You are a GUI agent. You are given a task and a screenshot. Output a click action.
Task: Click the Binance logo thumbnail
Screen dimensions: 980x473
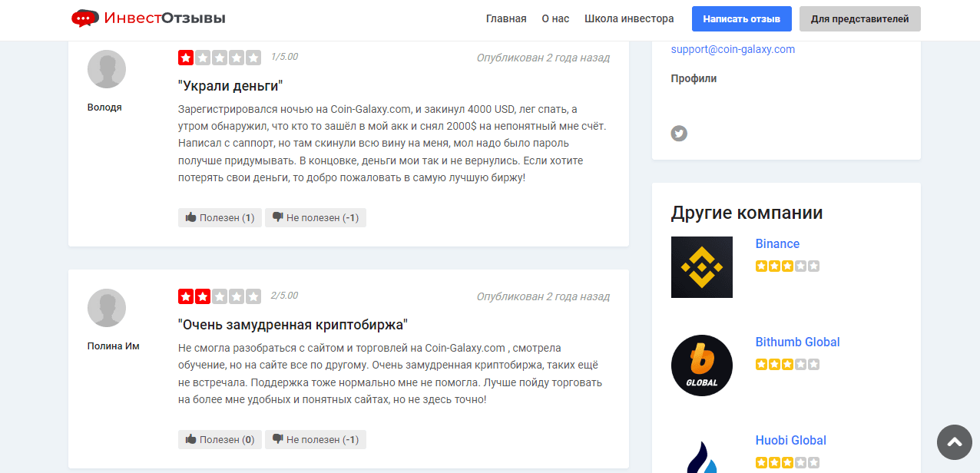pyautogui.click(x=701, y=267)
